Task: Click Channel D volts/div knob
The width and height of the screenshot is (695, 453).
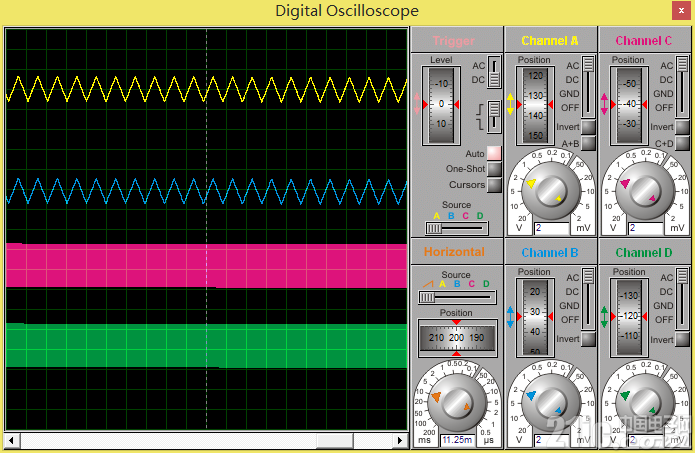Action: click(x=644, y=402)
